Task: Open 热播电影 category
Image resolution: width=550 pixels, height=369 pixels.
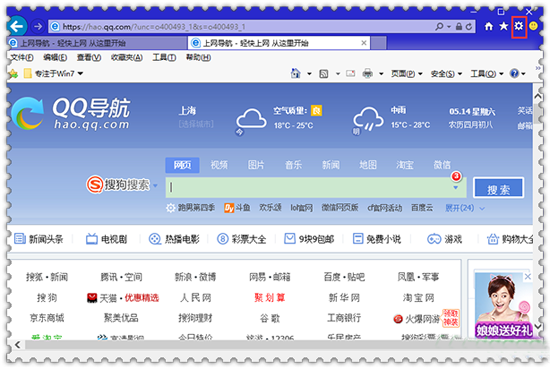Action: click(x=174, y=239)
